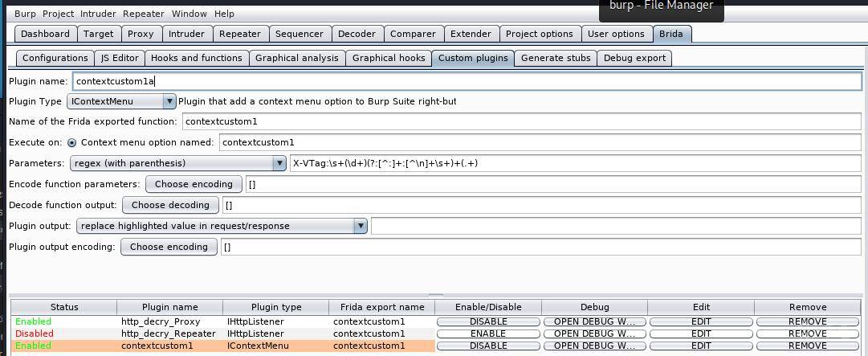Switch to the Repeater tab
868x356 pixels.
[x=240, y=34]
